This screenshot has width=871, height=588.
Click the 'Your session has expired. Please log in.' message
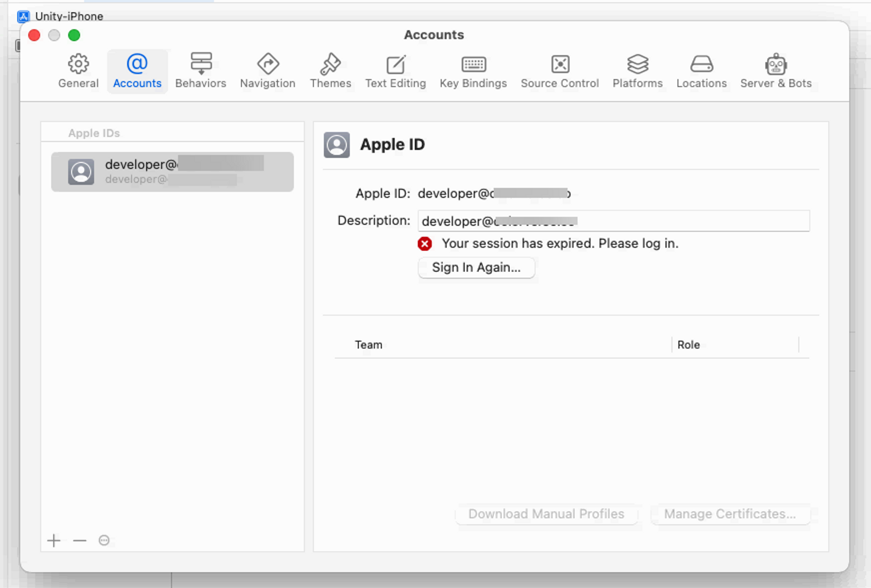[x=560, y=243]
